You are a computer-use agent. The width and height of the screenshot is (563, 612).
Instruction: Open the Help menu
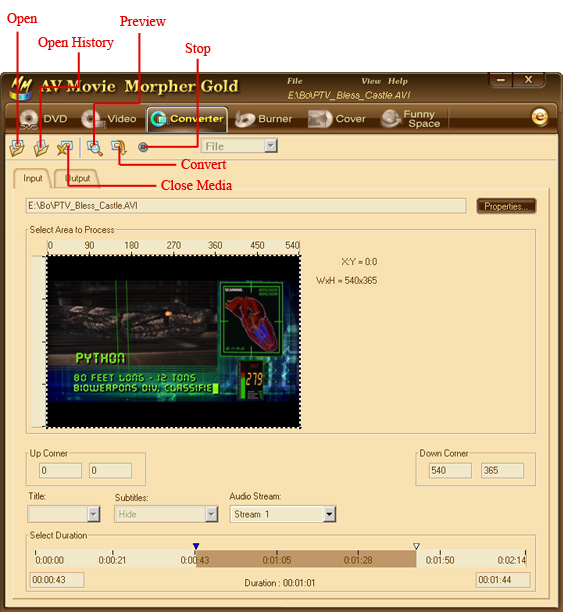click(x=398, y=81)
